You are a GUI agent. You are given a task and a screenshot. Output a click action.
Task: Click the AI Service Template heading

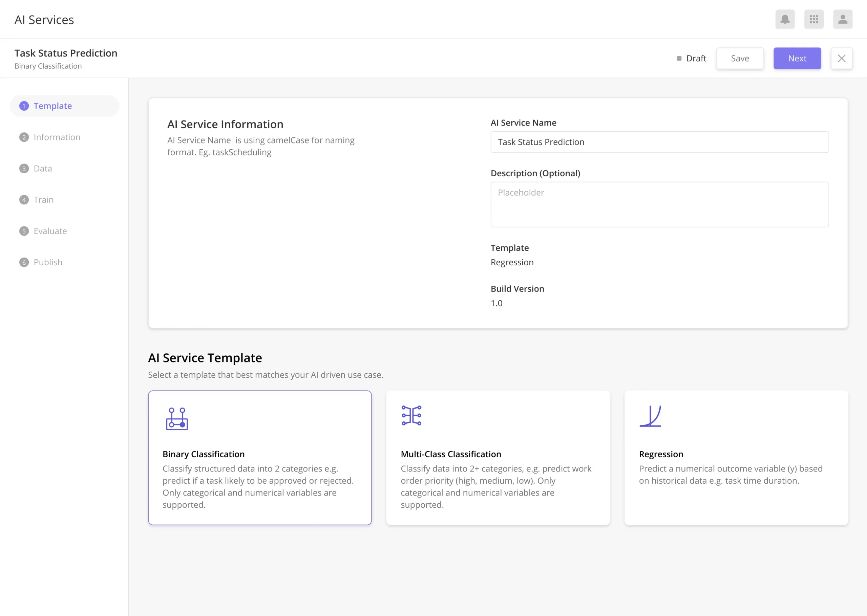(205, 358)
